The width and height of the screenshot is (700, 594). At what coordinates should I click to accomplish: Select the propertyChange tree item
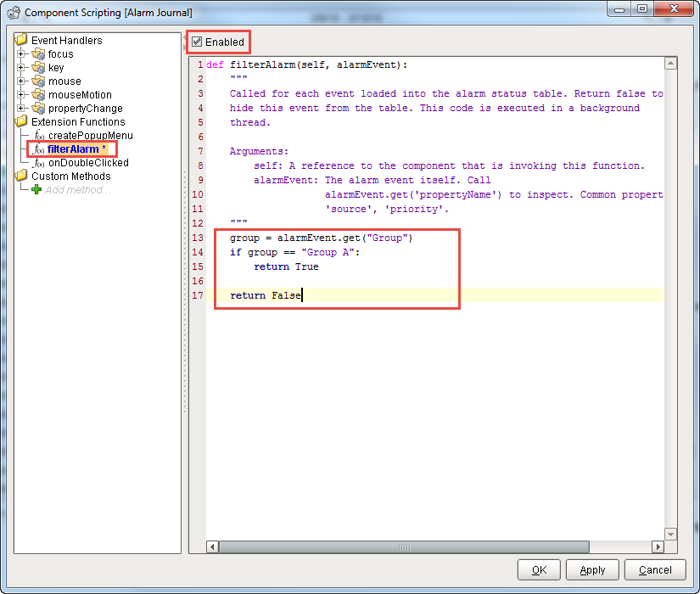click(85, 109)
